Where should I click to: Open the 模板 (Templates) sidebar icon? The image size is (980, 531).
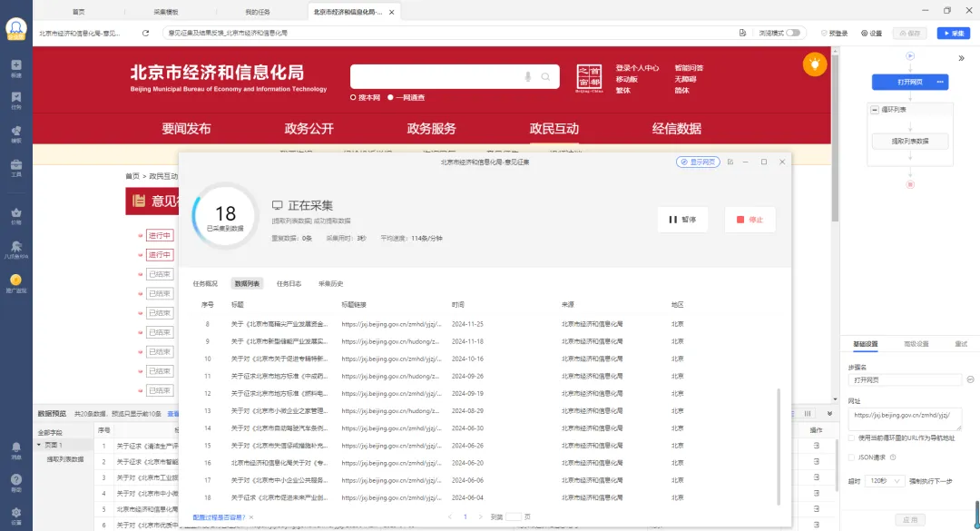coord(16,133)
